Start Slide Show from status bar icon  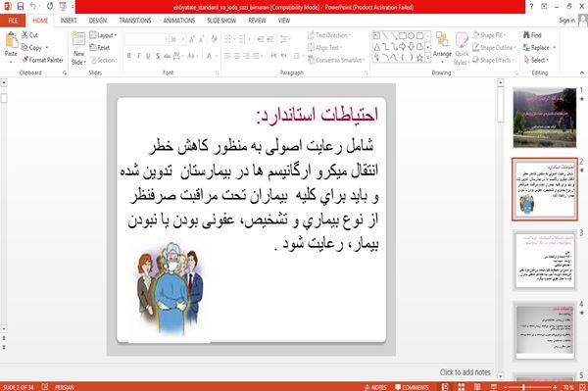point(494,387)
